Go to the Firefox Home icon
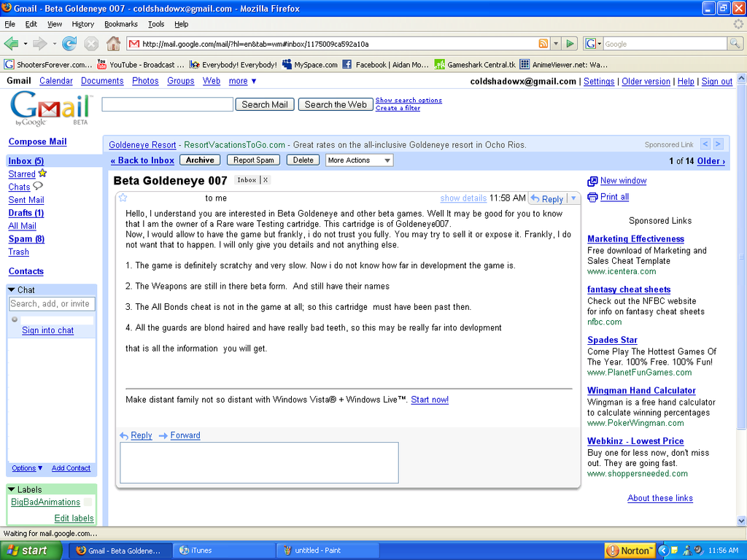Image resolution: width=747 pixels, height=560 pixels. coord(113,44)
